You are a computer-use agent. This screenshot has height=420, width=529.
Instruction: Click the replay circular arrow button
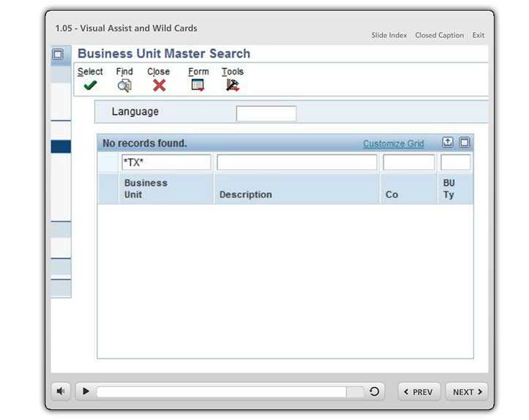click(x=375, y=391)
